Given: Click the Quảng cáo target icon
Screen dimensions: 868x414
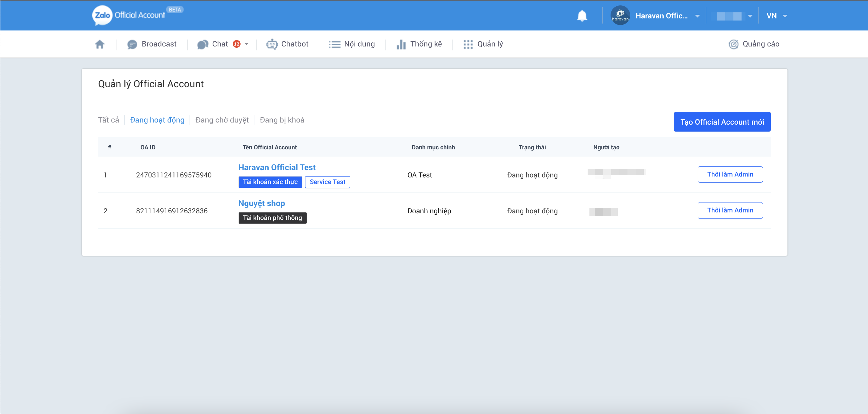Looking at the screenshot, I should coord(733,44).
